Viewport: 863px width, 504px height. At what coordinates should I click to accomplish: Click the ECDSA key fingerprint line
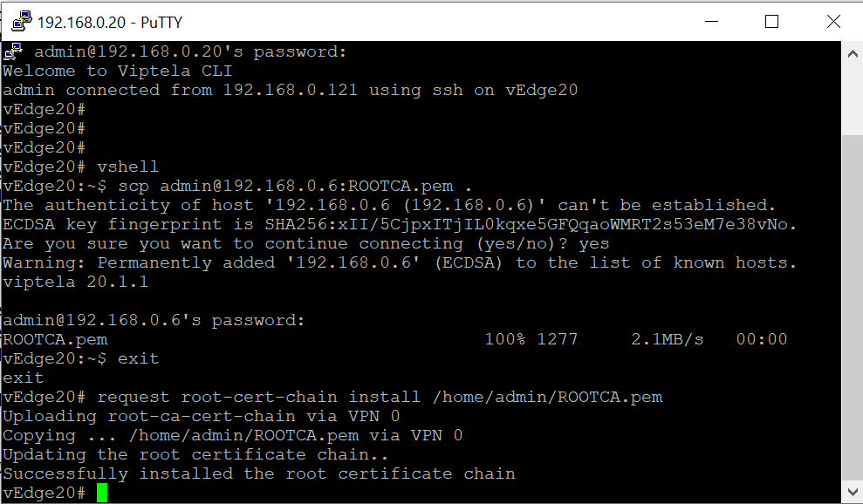[400, 224]
